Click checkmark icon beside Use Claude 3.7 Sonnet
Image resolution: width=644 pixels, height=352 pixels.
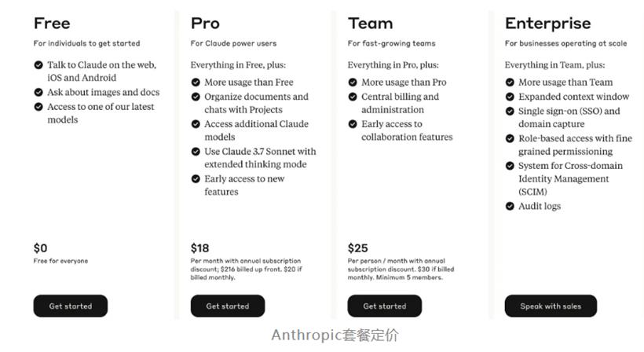[196, 152]
